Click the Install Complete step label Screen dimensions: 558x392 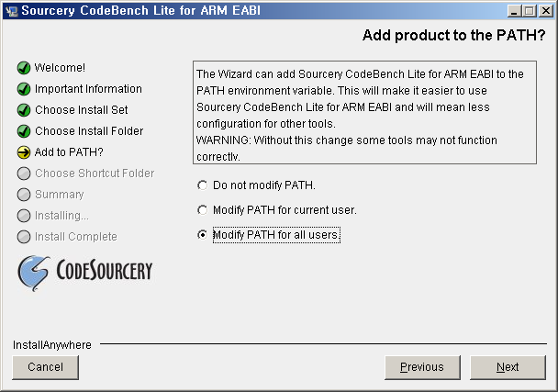[x=76, y=237]
